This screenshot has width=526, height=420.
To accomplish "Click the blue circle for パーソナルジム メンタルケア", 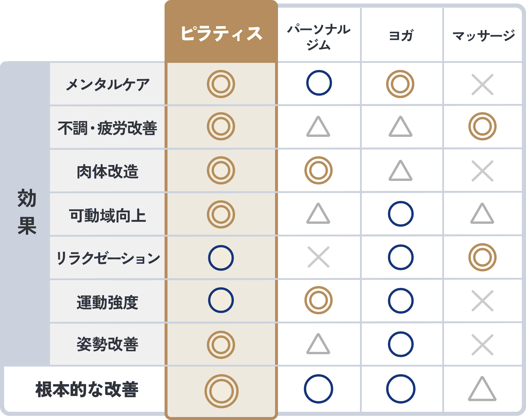I will coord(319,83).
